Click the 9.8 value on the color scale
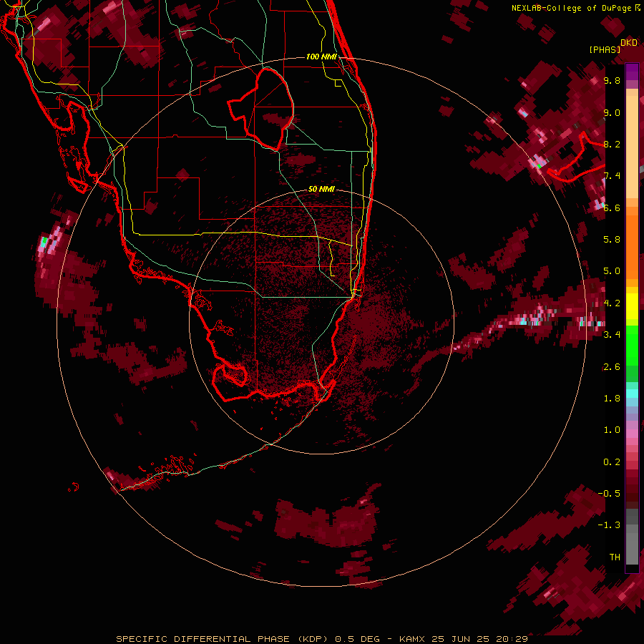 coord(612,80)
